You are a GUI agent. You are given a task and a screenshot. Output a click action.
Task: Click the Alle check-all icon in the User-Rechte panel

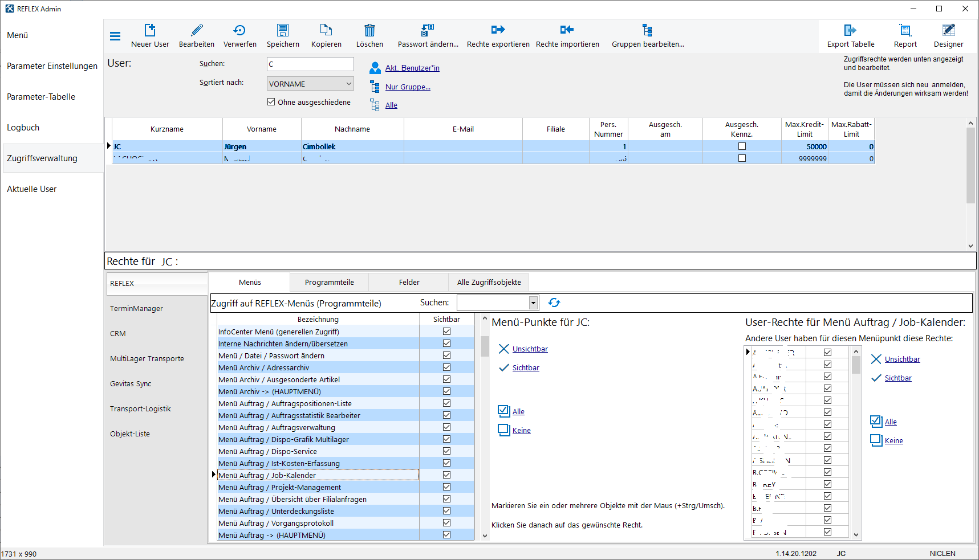pos(876,422)
